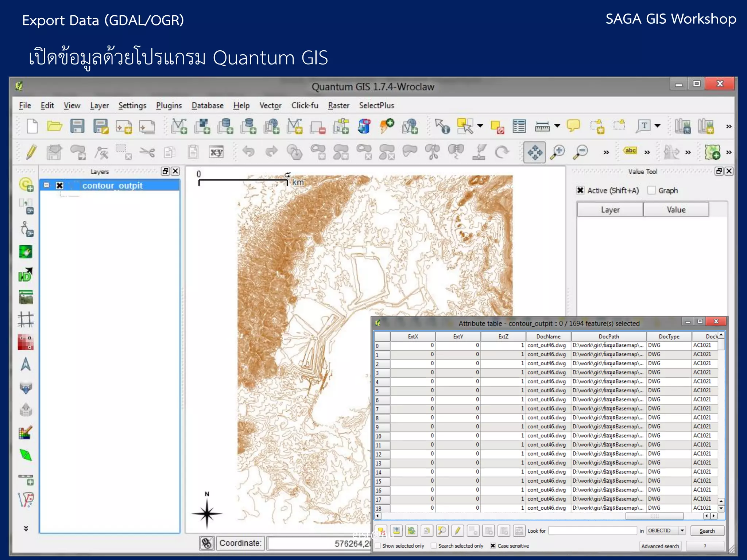Toggle visibility of contour_outpit layer
The height and width of the screenshot is (560, 747).
coord(60,186)
